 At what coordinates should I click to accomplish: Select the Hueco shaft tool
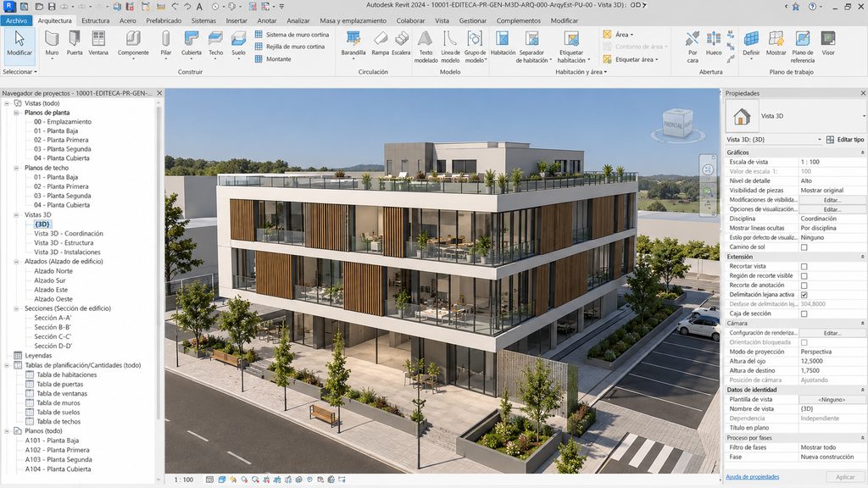[x=714, y=43]
